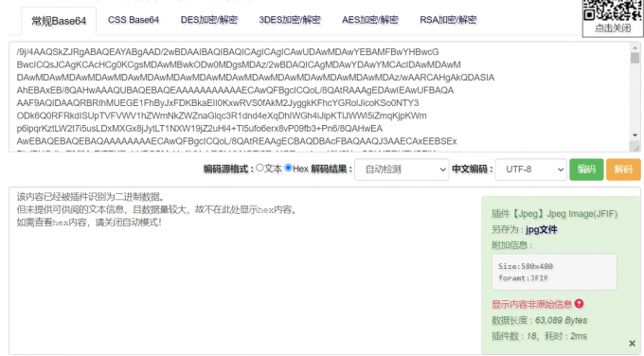The width and height of the screenshot is (644, 356).
Task: Click the input scrollbar thumb
Action: 635,58
